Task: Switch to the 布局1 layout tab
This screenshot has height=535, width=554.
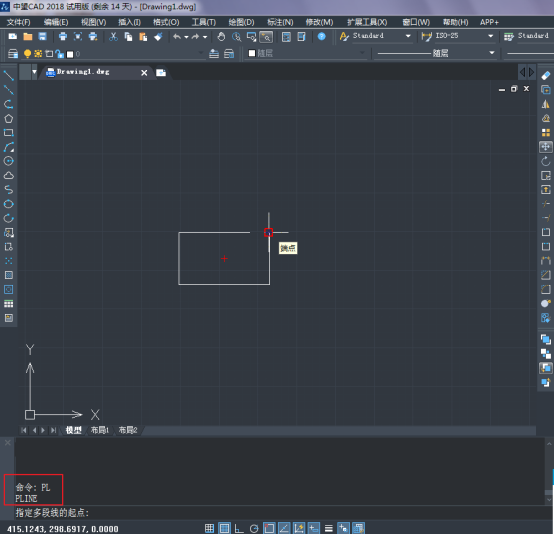Action: tap(100, 430)
